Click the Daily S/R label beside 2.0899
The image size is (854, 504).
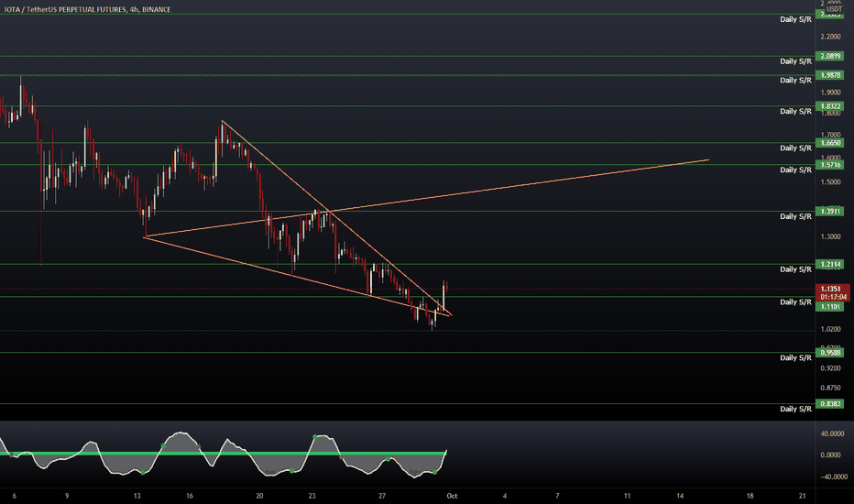(795, 61)
